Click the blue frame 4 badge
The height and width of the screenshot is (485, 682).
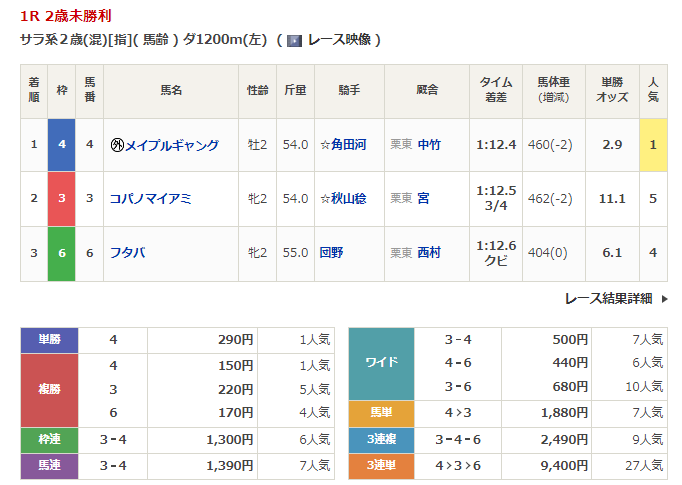click(x=61, y=145)
